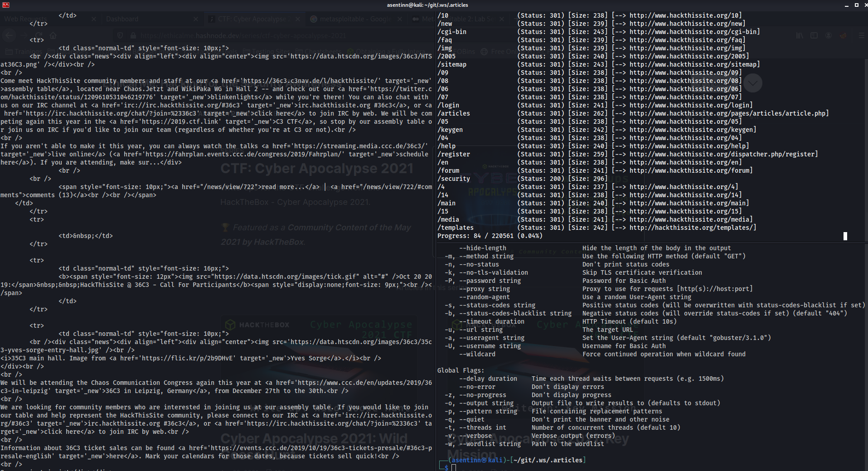This screenshot has height=471, width=868.
Task: Click the shell prompt cursor in the bottom pane
Action: tap(454, 467)
